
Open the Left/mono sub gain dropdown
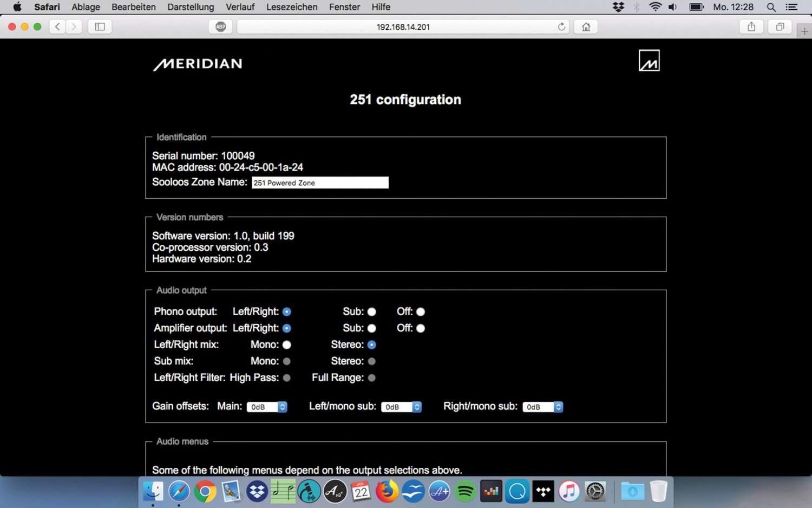tap(402, 407)
